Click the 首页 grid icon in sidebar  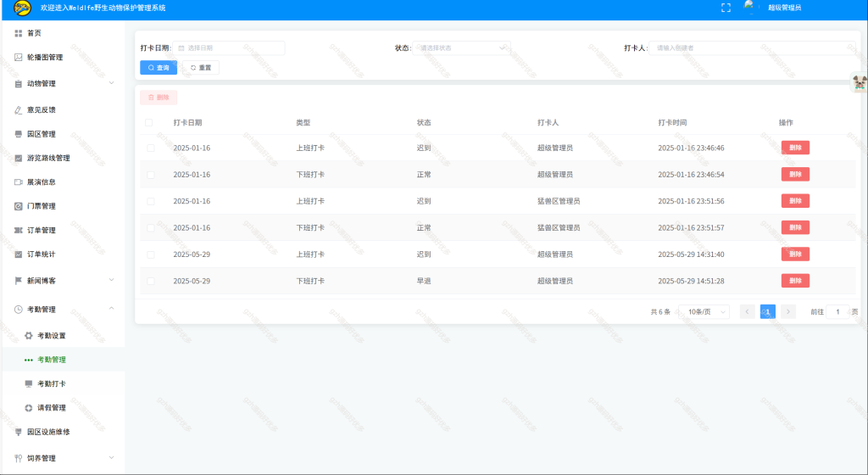click(x=19, y=33)
